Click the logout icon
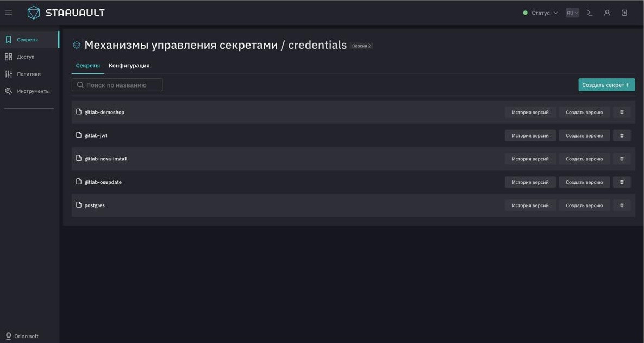This screenshot has width=644, height=343. point(624,13)
